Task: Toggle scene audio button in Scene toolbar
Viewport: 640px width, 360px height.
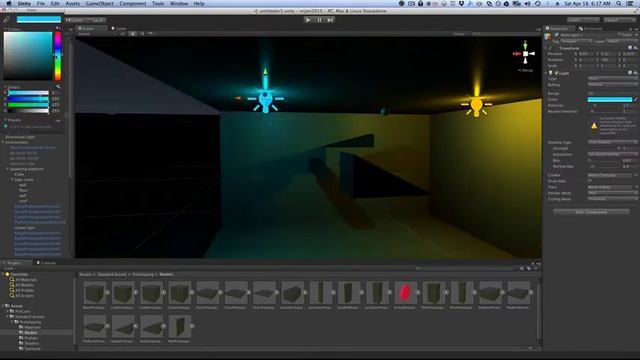Action: pyautogui.click(x=142, y=34)
